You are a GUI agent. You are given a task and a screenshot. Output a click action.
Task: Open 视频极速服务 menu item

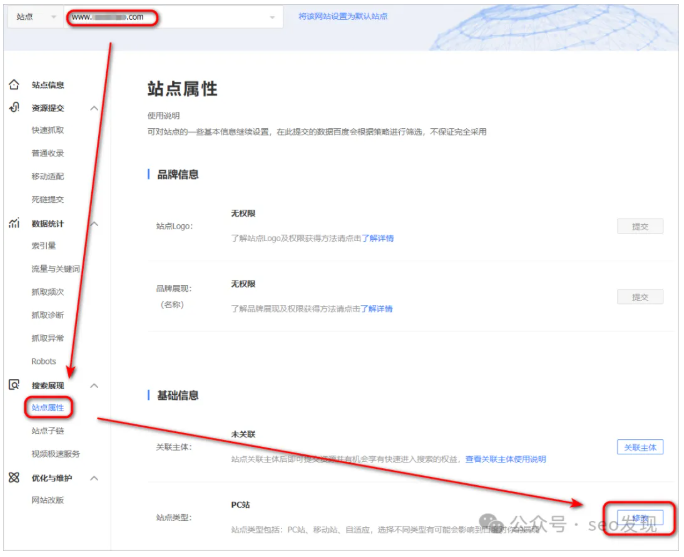pos(56,454)
